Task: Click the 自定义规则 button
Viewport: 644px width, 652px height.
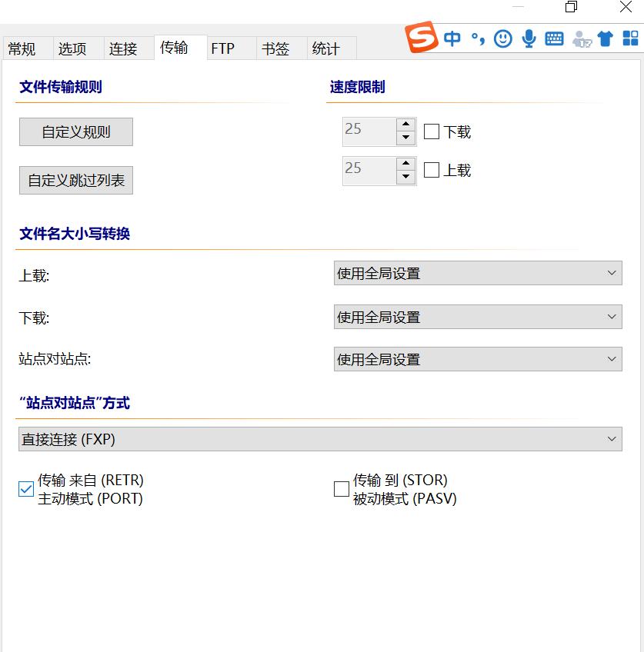Action: (x=76, y=131)
